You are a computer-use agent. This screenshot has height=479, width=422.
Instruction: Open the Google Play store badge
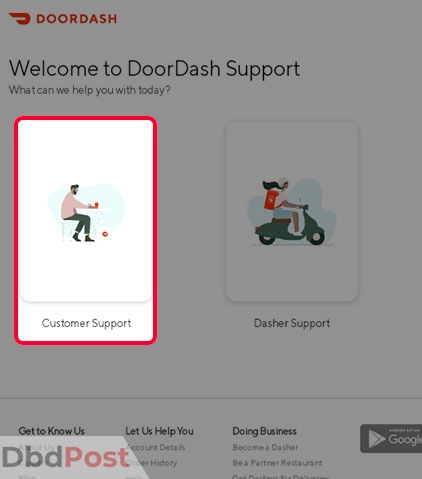pyautogui.click(x=391, y=438)
